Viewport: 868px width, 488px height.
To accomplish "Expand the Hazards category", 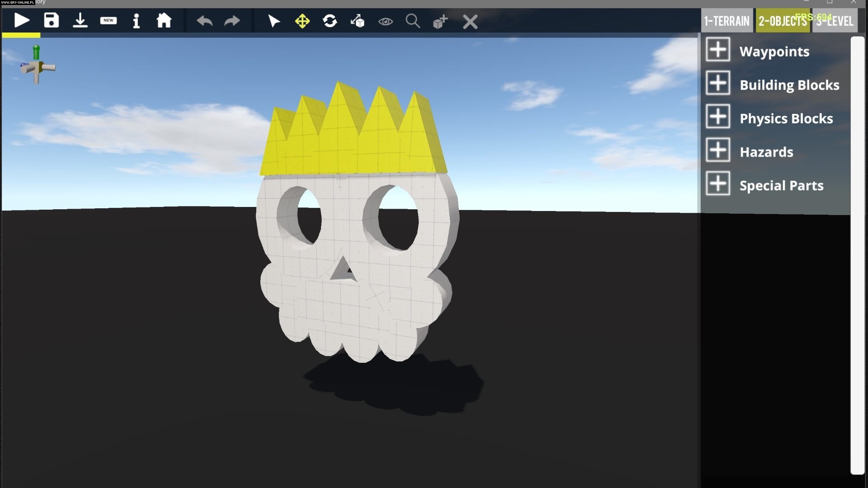I will click(x=718, y=150).
